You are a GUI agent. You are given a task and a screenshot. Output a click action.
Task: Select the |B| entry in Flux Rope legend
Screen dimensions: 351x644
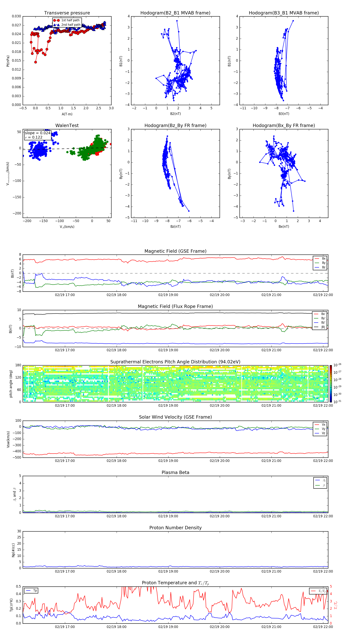(x=320, y=327)
